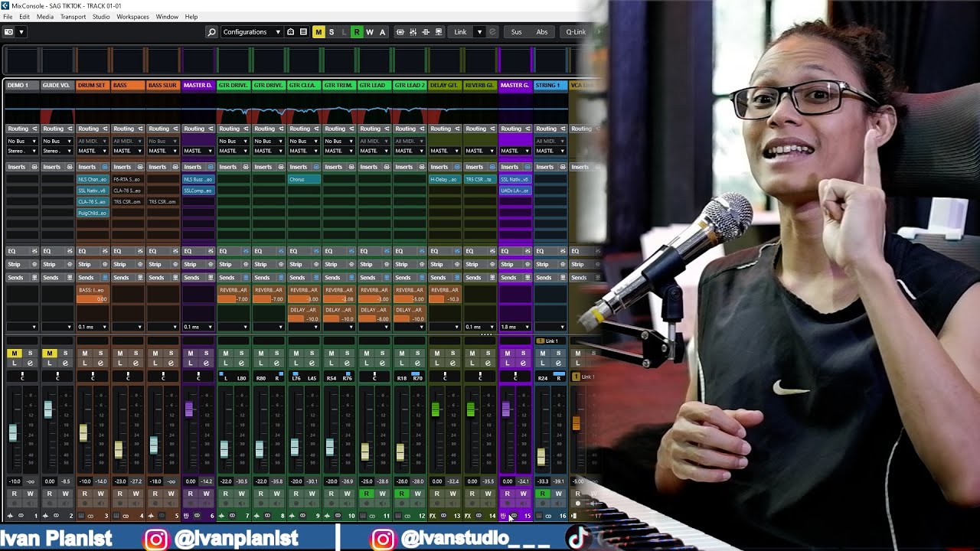Open the Chorus insert on GTR CLEA.

(x=304, y=179)
